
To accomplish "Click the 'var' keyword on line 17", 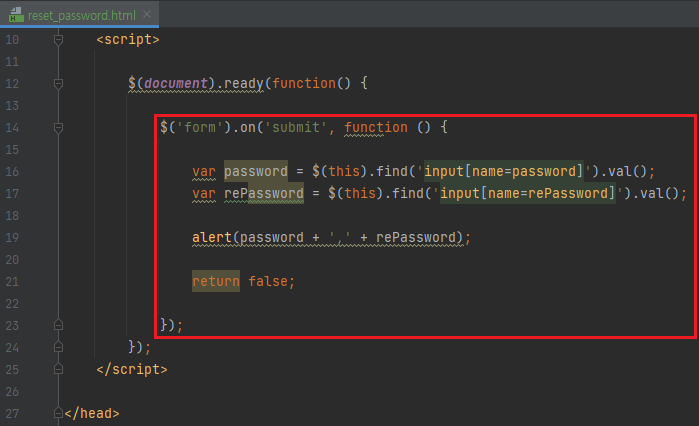I will [204, 193].
